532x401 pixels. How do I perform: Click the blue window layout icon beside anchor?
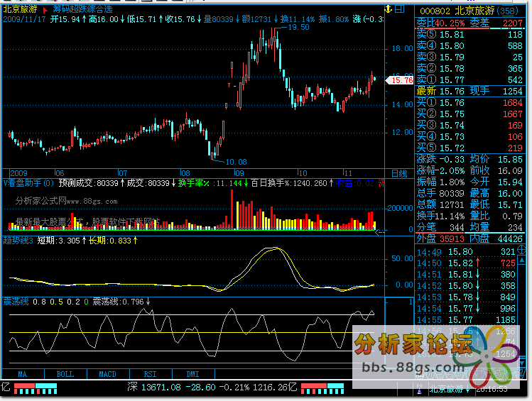tap(401, 9)
